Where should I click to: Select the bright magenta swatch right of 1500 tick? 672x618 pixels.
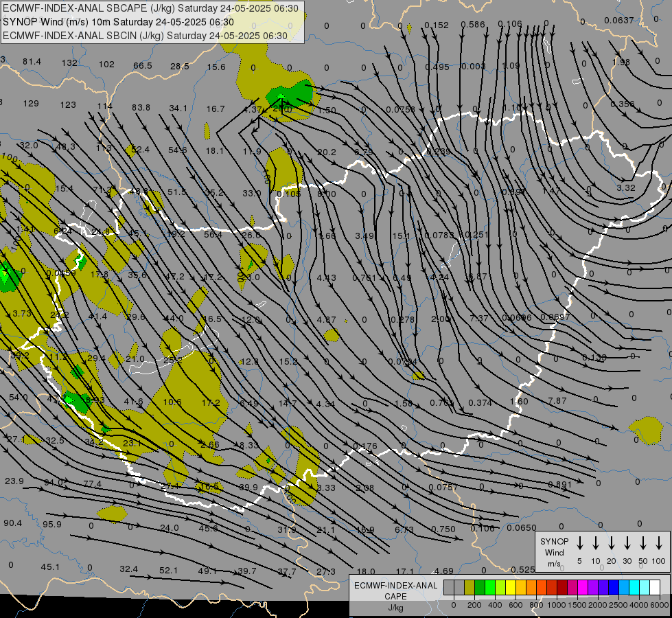[x=583, y=587]
